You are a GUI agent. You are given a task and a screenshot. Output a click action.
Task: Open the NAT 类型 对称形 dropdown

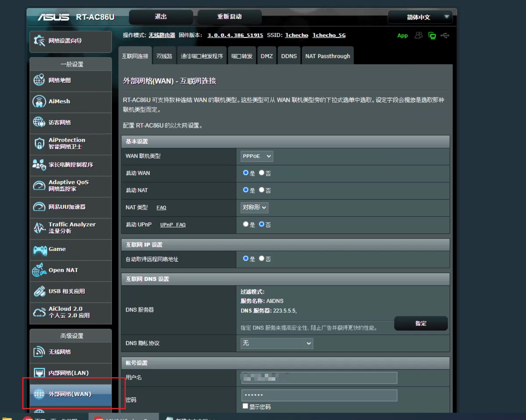pos(254,207)
